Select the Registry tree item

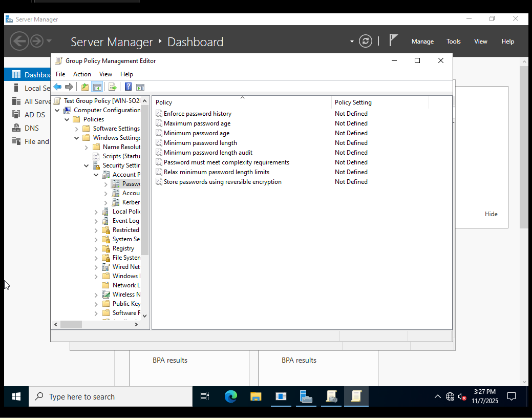(123, 248)
